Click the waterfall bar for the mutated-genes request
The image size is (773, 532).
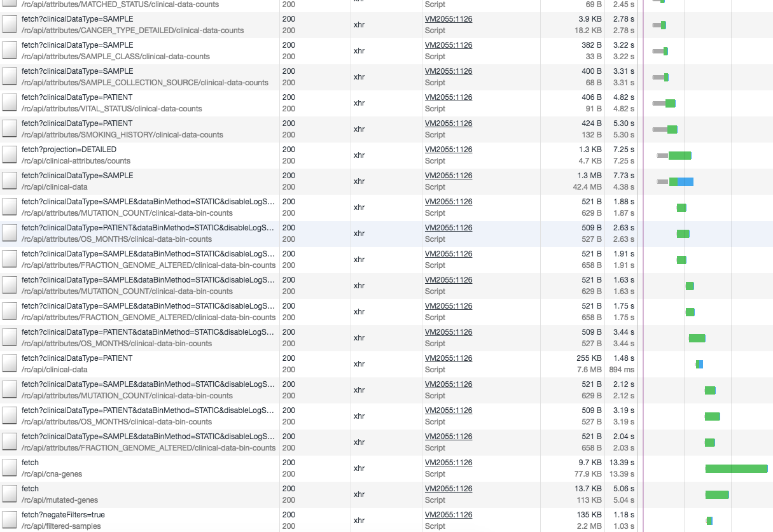tap(717, 494)
